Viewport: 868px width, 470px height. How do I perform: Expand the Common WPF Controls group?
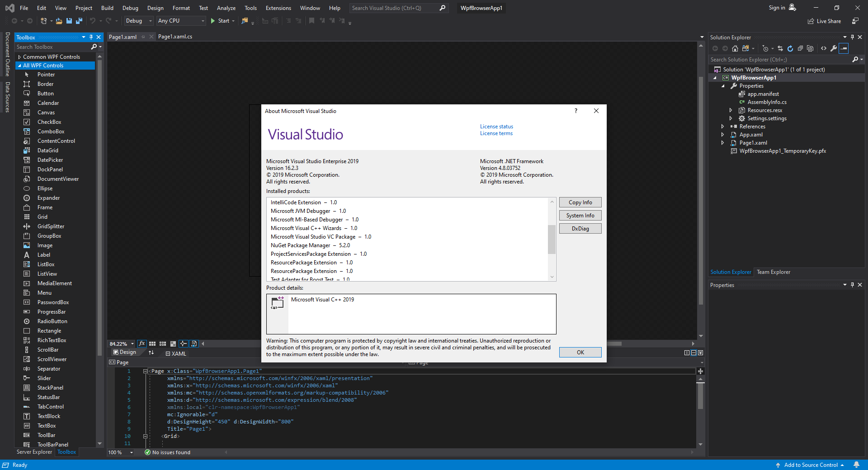(19, 57)
